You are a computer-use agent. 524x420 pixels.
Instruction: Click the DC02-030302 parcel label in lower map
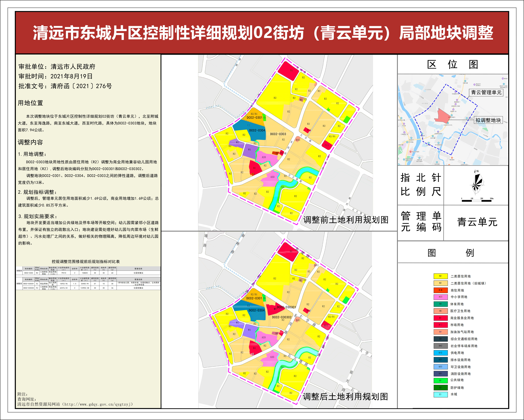pos(282,317)
